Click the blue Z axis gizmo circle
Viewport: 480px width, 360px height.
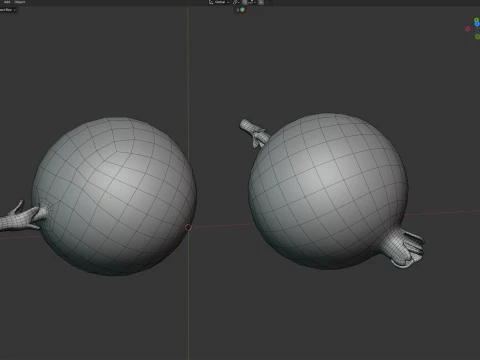click(x=477, y=24)
